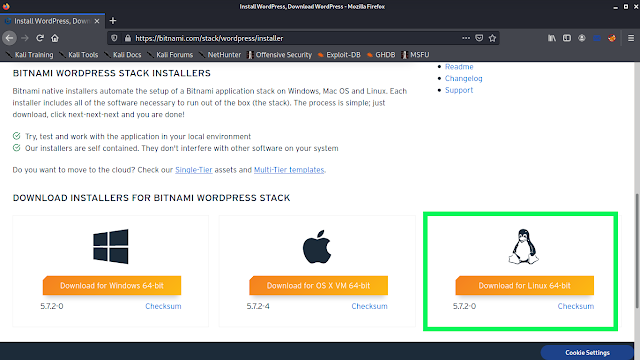Open the Support link
The width and height of the screenshot is (640, 360).
[459, 90]
